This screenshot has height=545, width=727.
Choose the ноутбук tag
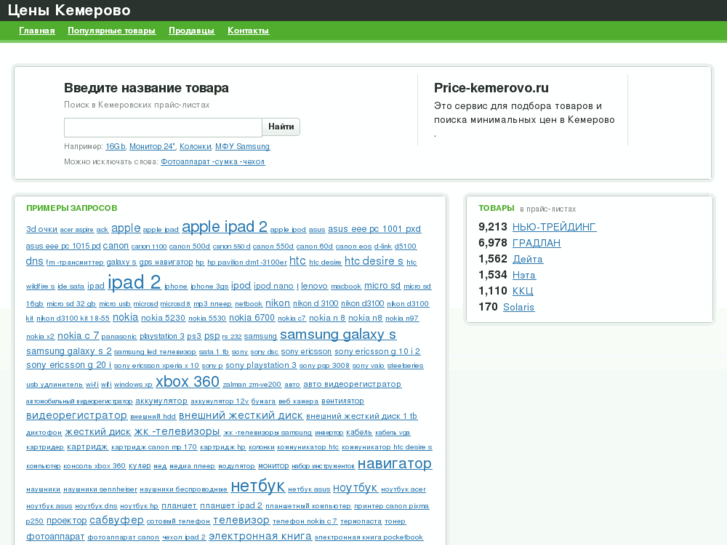pos(355,488)
